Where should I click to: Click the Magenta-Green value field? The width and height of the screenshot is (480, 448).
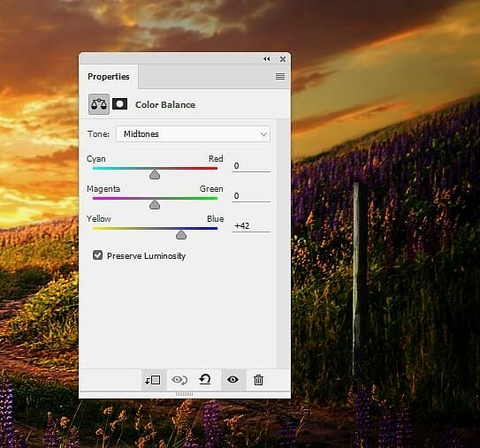point(251,196)
